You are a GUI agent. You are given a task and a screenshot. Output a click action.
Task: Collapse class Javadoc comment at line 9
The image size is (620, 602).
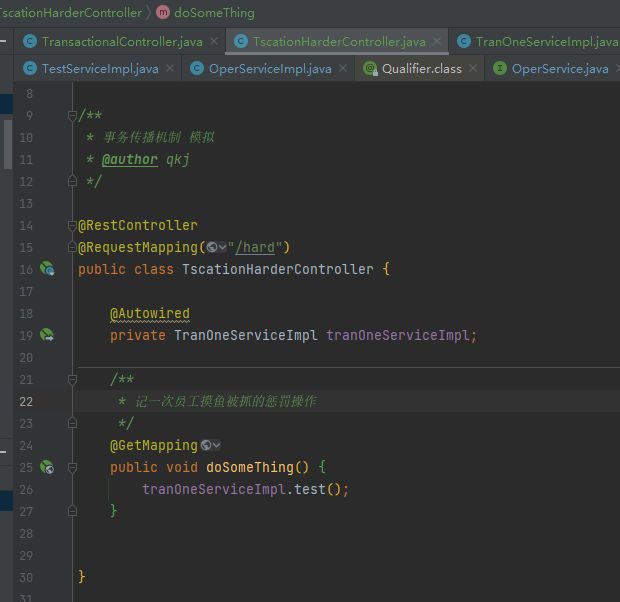click(x=72, y=115)
